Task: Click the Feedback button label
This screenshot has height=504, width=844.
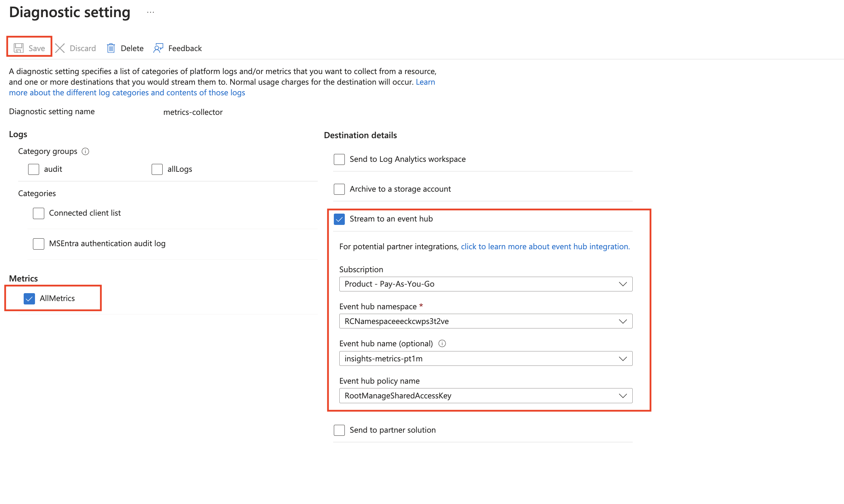Action: pyautogui.click(x=185, y=48)
